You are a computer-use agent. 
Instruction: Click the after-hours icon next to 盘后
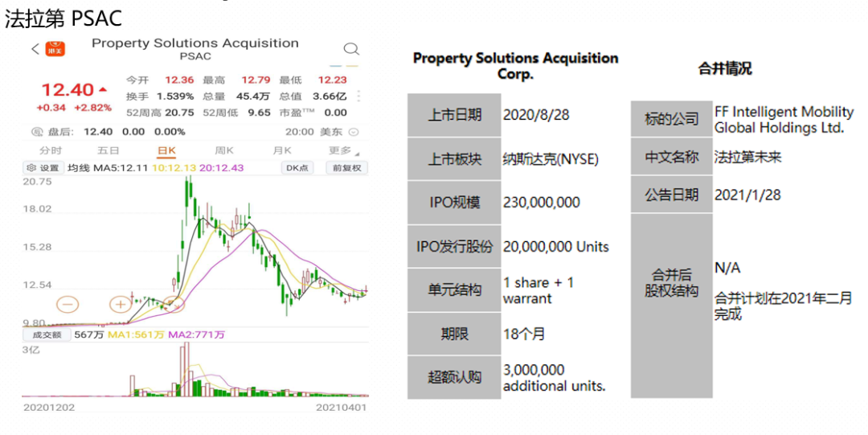[x=37, y=132]
